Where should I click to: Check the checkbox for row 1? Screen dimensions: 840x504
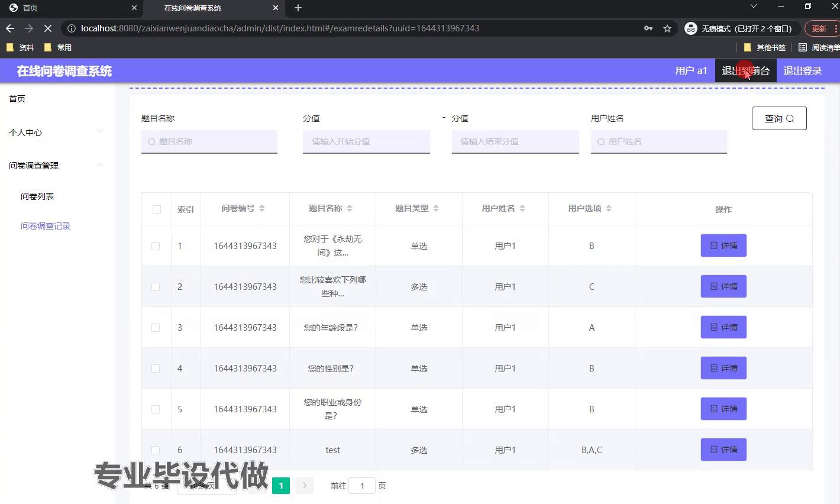pyautogui.click(x=156, y=246)
